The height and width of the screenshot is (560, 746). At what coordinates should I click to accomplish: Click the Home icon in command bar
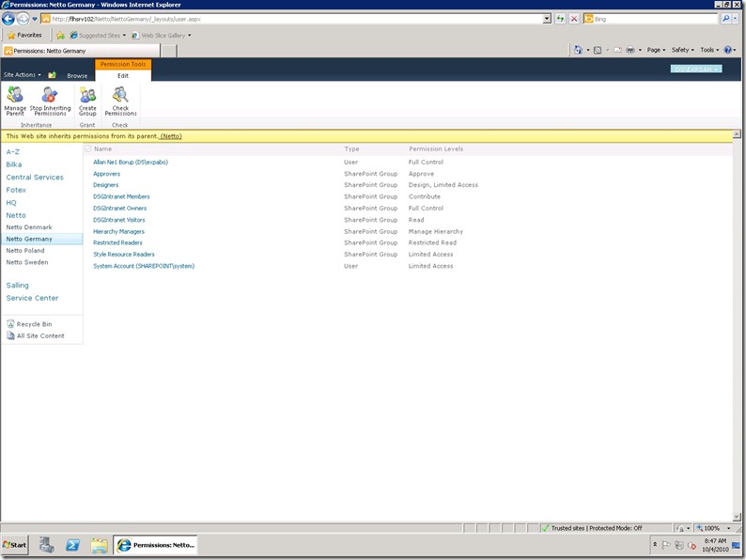tap(578, 50)
